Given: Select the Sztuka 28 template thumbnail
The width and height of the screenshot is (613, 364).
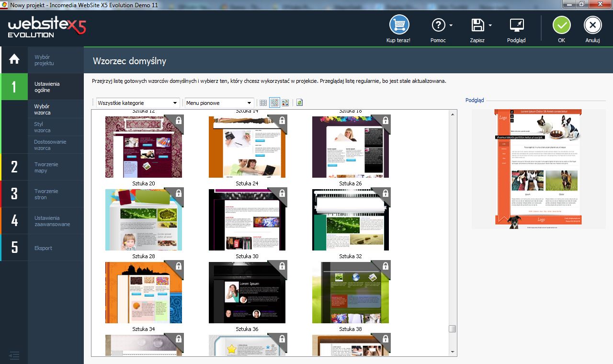Looking at the screenshot, I should tap(144, 292).
